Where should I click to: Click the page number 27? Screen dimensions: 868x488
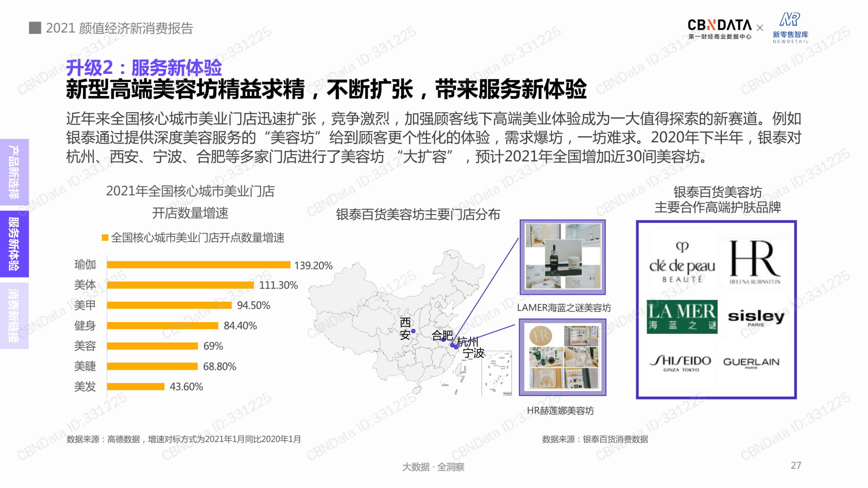click(x=796, y=466)
